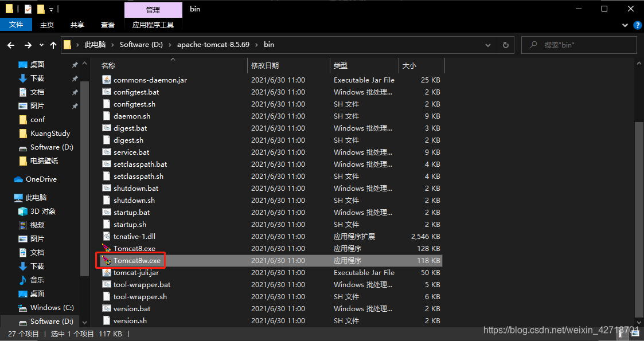Switch to the 共享 ribbon tab
The height and width of the screenshot is (341, 644).
(77, 25)
